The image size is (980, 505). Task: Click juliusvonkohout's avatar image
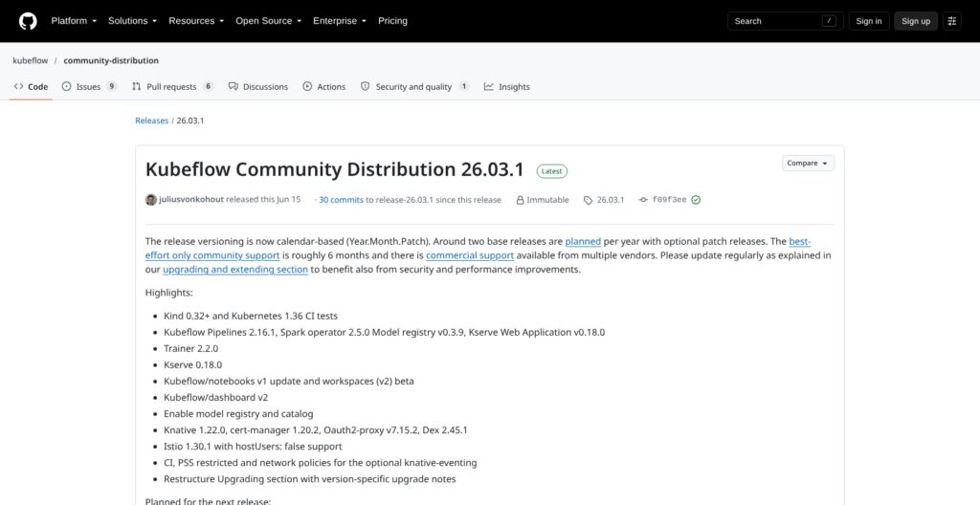coord(150,200)
